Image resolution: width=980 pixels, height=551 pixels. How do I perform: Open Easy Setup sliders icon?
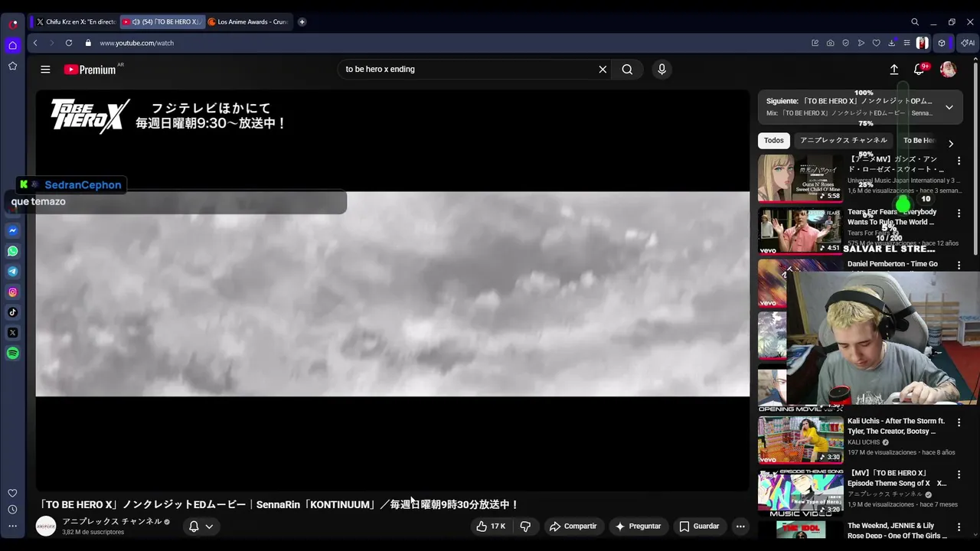(906, 43)
